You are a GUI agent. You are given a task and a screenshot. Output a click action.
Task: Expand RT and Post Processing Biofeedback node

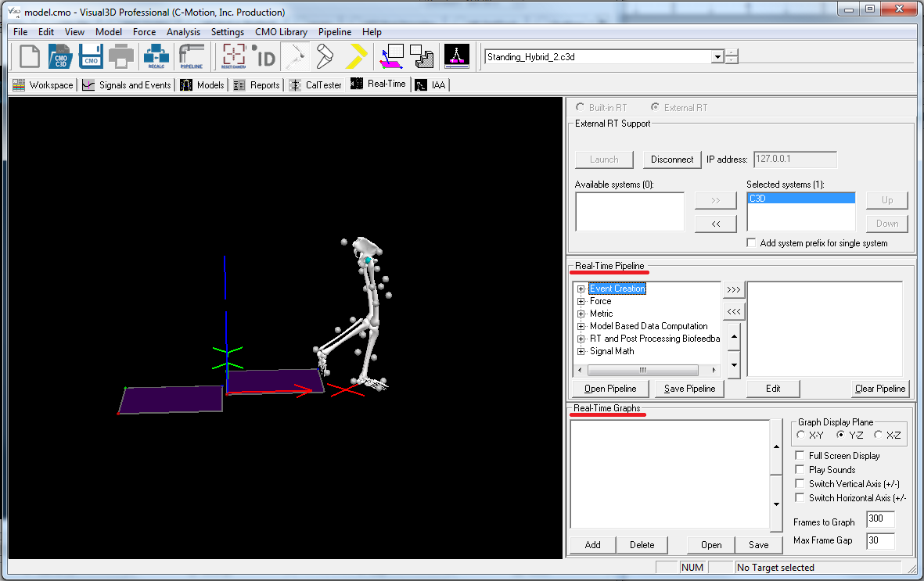click(581, 339)
